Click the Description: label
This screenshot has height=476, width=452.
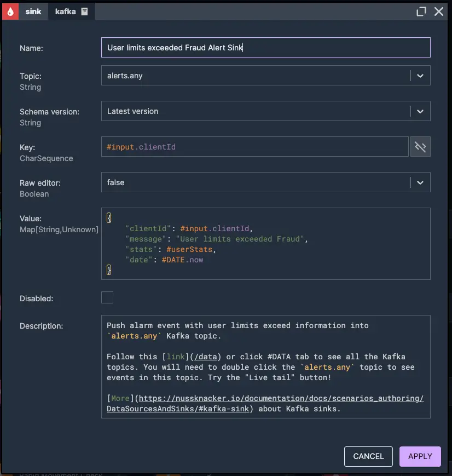41,326
